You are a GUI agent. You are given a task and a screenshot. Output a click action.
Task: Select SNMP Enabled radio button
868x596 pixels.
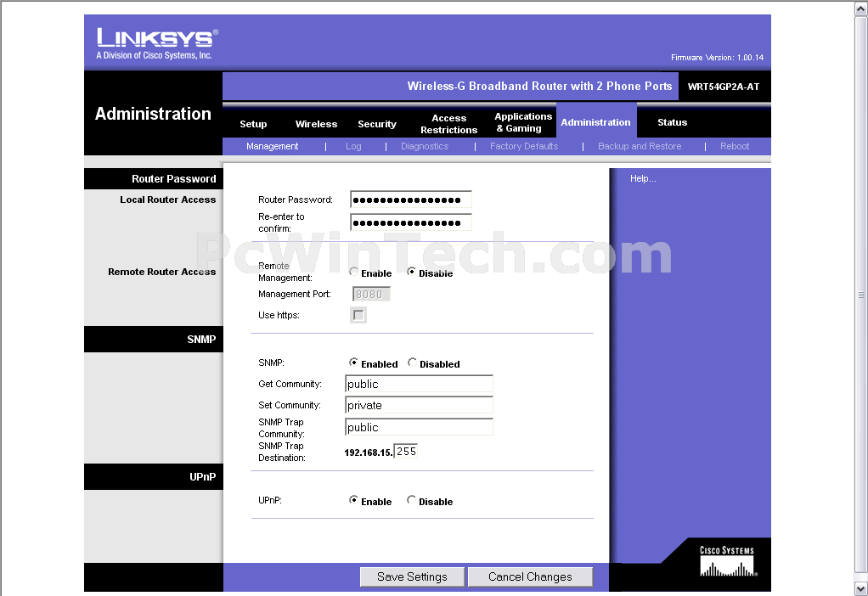click(353, 362)
